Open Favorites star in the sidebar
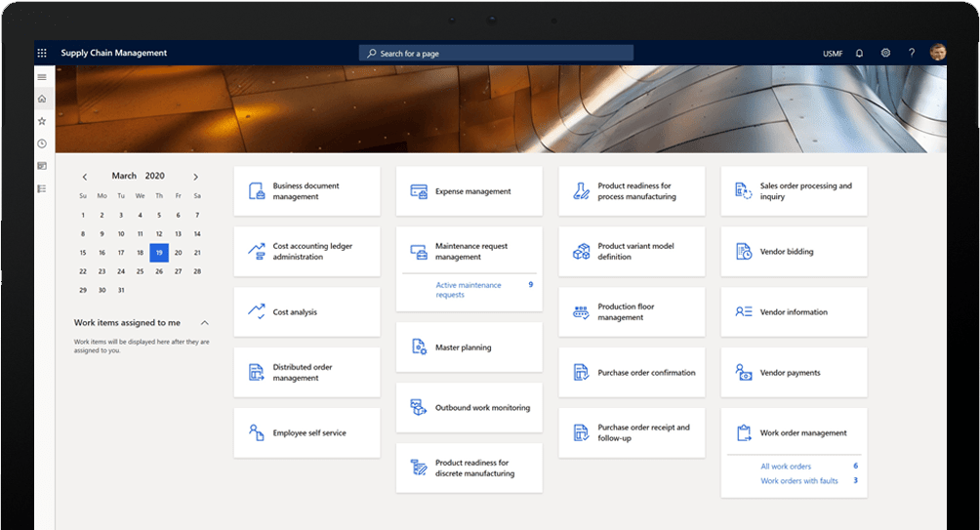The width and height of the screenshot is (980, 530). (x=42, y=121)
